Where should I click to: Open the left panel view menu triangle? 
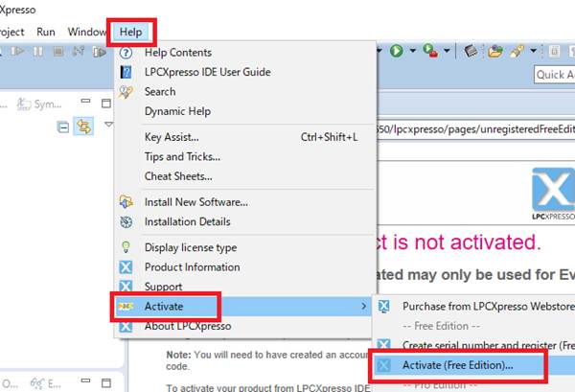[107, 125]
